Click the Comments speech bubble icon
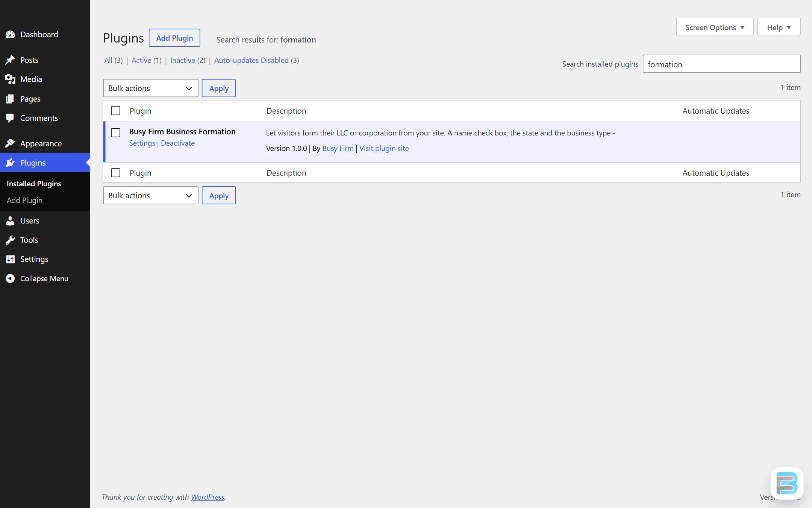 10,118
